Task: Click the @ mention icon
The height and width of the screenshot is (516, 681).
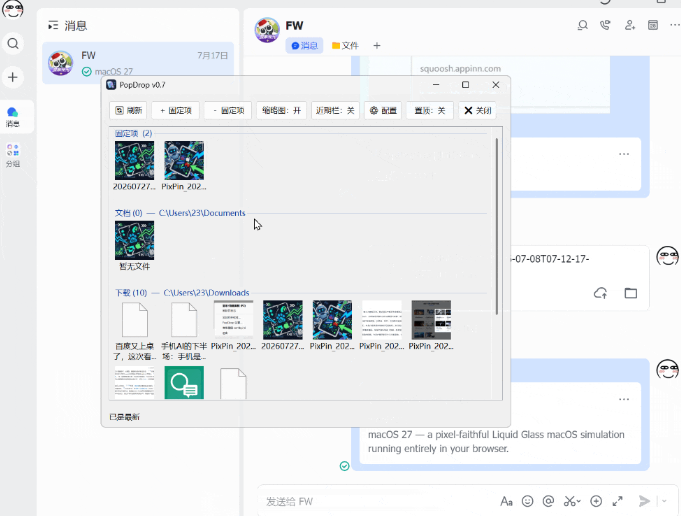Action: [x=549, y=501]
